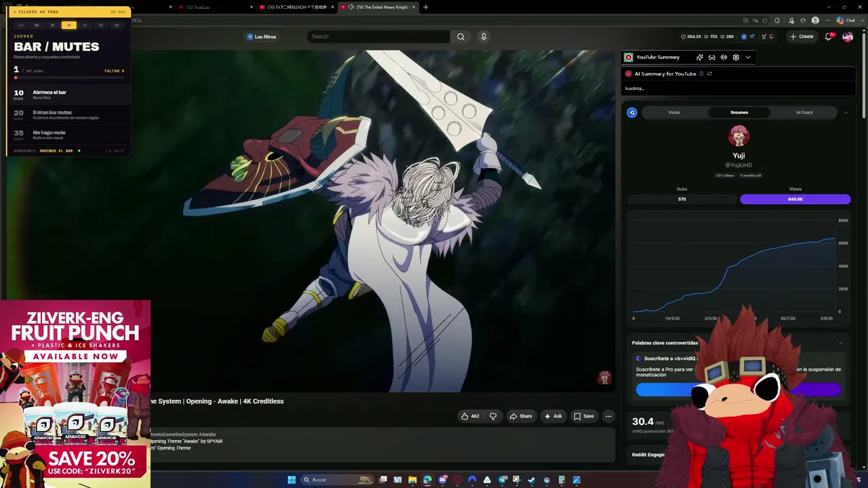Open Windows Start menu
The image size is (868, 488).
pyautogui.click(x=292, y=480)
